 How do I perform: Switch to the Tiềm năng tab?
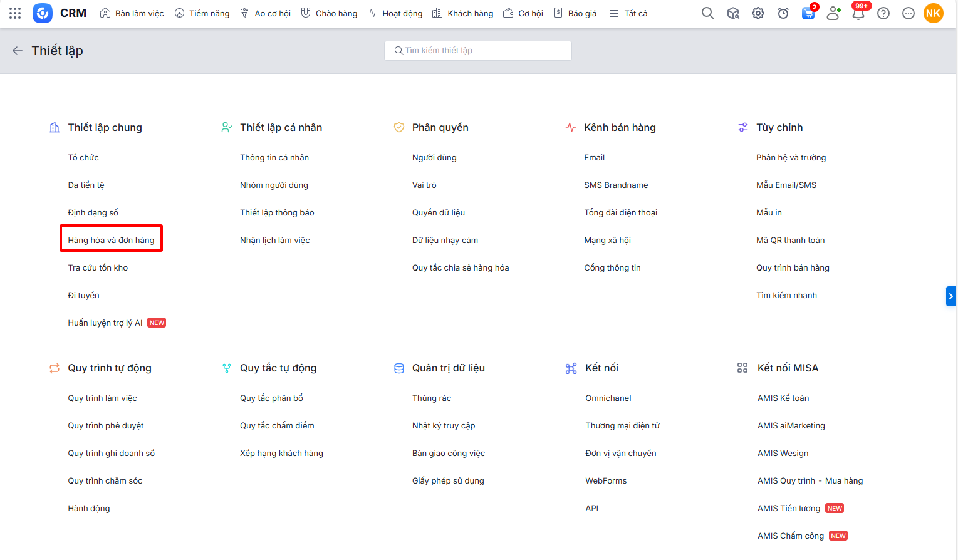point(202,13)
